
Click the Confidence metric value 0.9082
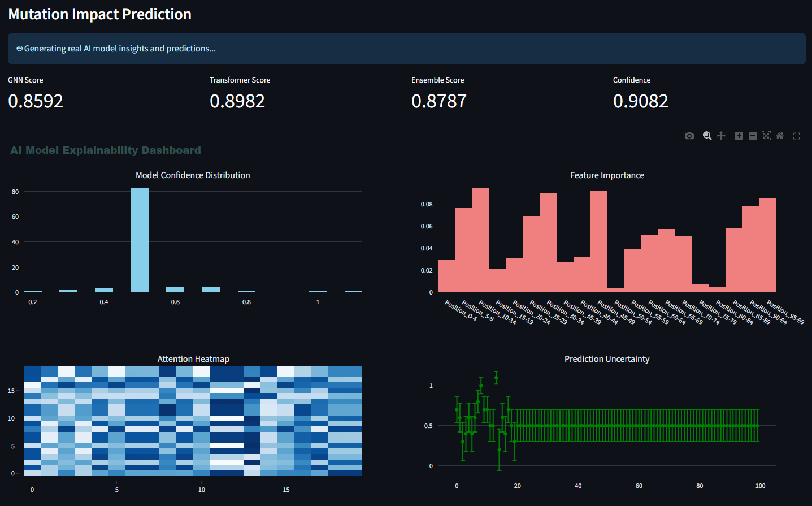click(x=641, y=101)
